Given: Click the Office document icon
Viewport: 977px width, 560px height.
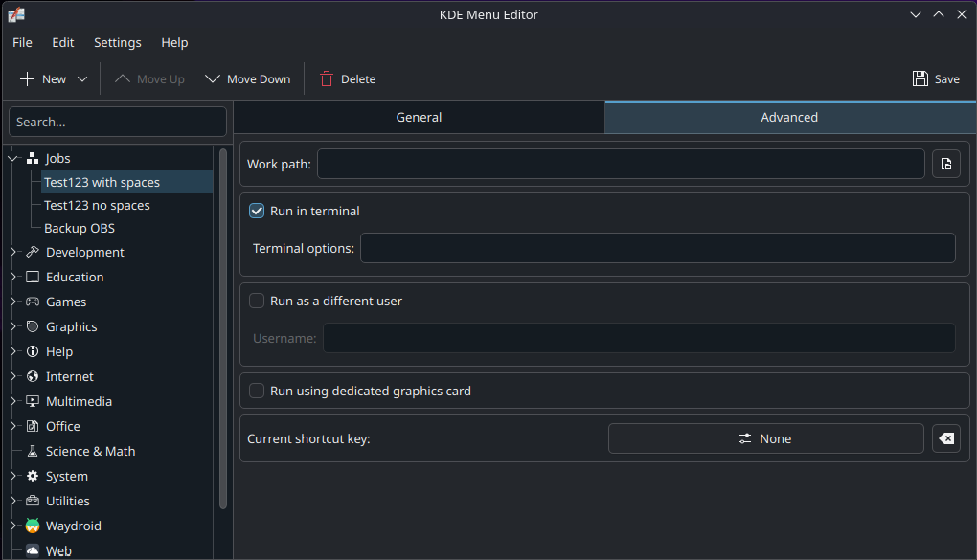Looking at the screenshot, I should pos(33,426).
